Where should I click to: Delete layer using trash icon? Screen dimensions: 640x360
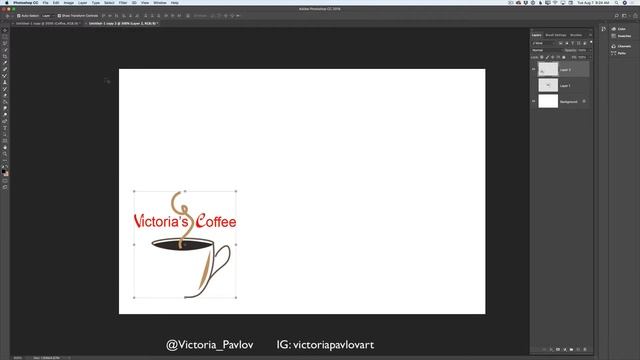pyautogui.click(x=585, y=349)
